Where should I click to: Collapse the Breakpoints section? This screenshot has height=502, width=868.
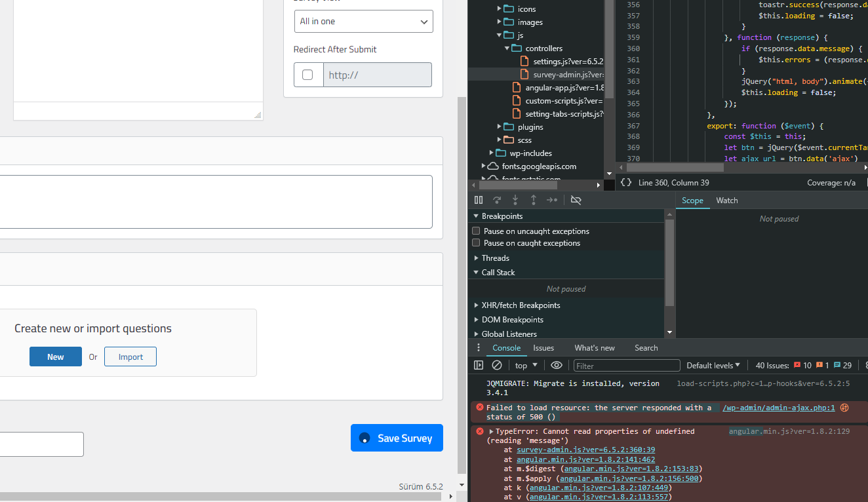[x=476, y=216]
